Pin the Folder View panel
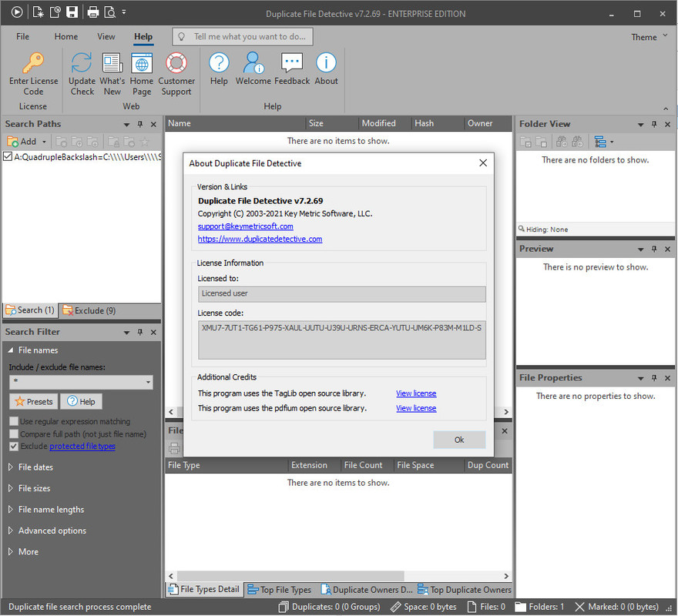 [x=654, y=125]
